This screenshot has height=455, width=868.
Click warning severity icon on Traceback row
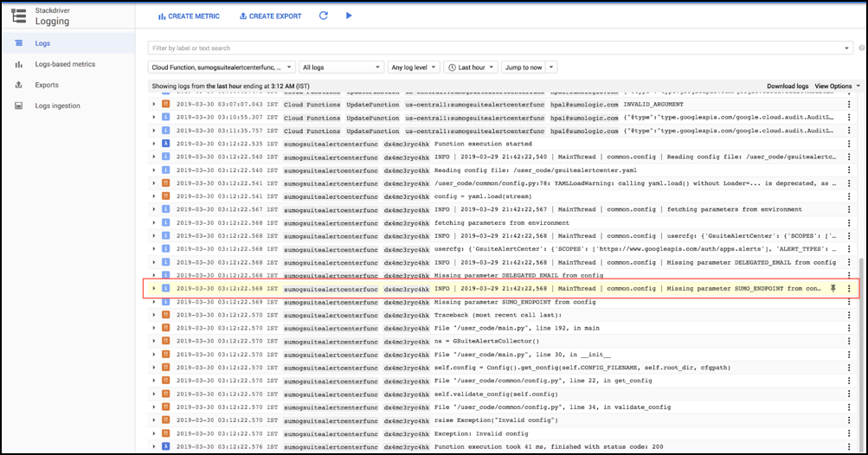tap(165, 315)
